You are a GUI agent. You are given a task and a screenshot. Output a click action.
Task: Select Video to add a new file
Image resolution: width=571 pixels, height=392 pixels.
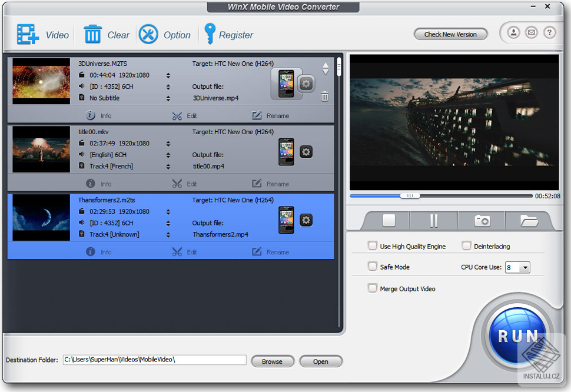(44, 34)
